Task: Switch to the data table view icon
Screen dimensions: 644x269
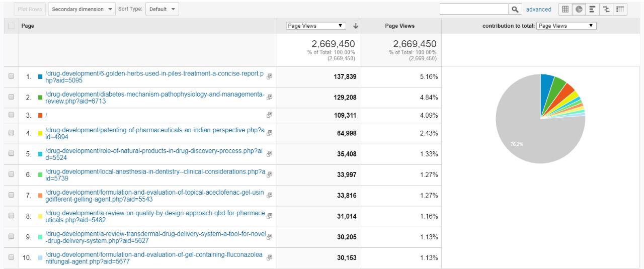Action: pos(565,9)
